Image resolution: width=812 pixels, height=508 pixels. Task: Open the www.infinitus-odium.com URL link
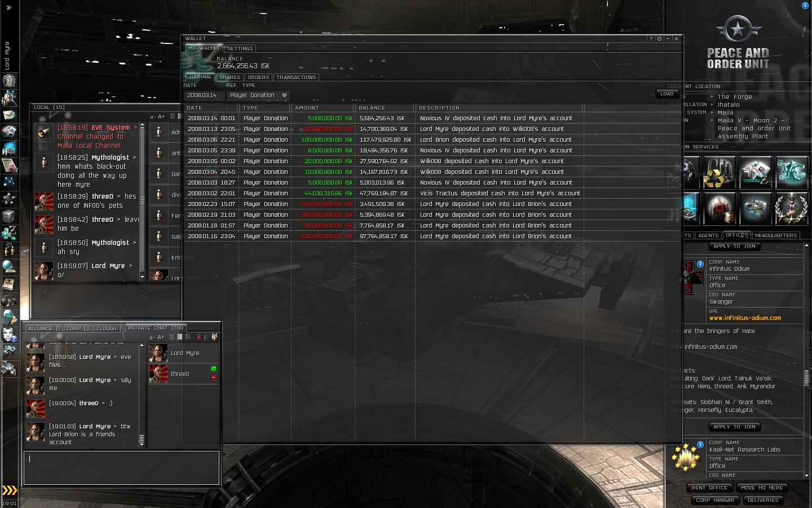[745, 318]
